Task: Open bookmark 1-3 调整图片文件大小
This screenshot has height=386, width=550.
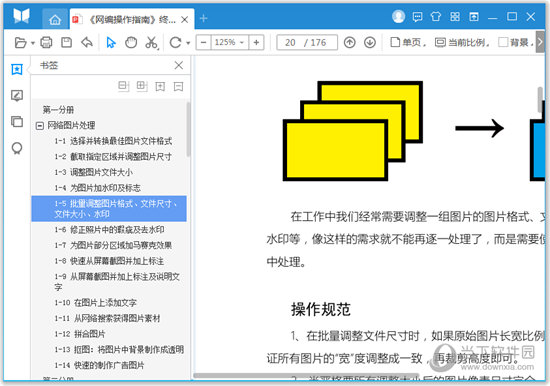Action: click(x=93, y=172)
